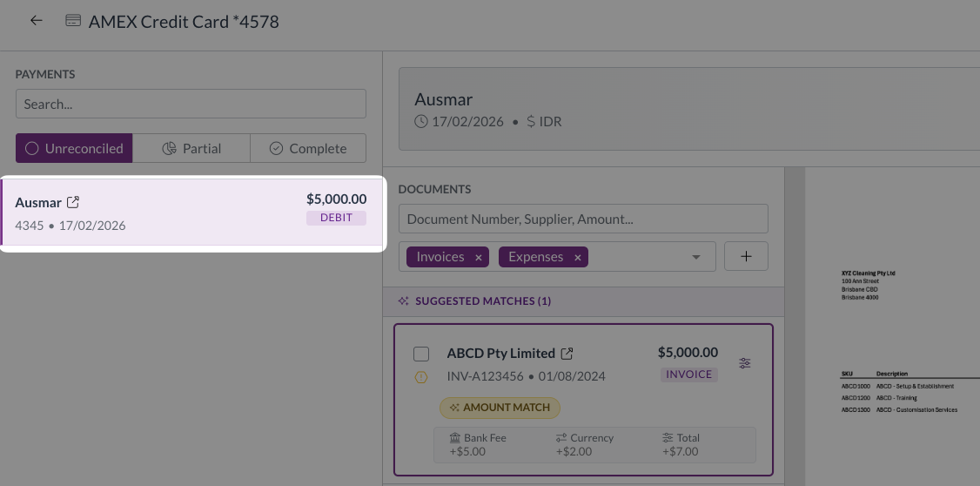Click the adjustments sliders icon on invoice

pyautogui.click(x=745, y=363)
